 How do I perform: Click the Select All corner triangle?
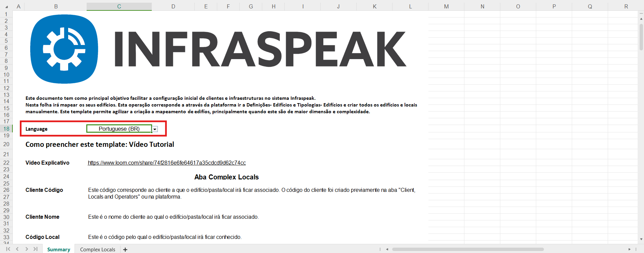click(6, 7)
